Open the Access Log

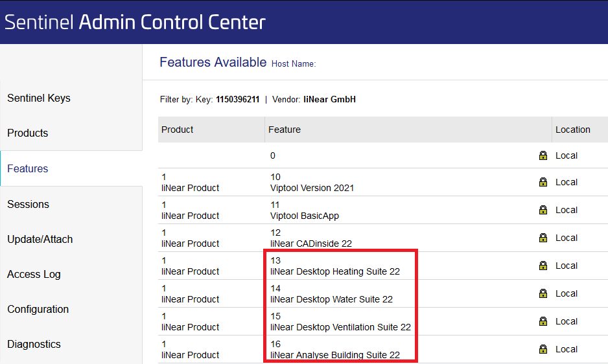34,274
